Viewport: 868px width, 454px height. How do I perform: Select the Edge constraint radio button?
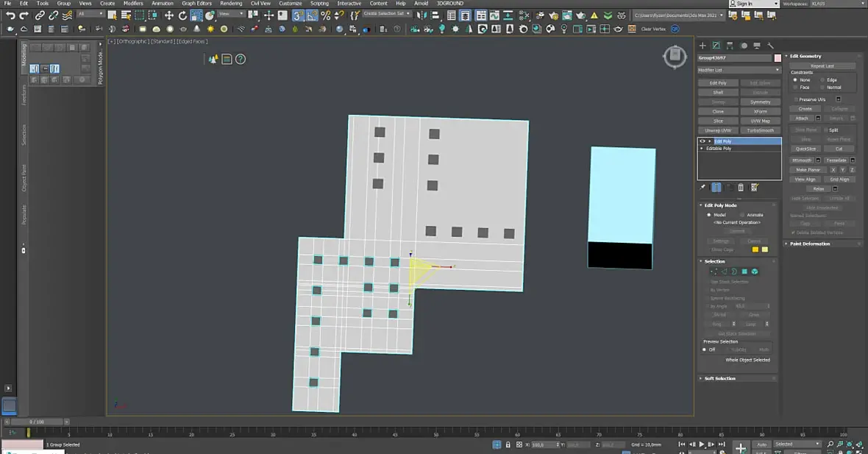tap(821, 79)
